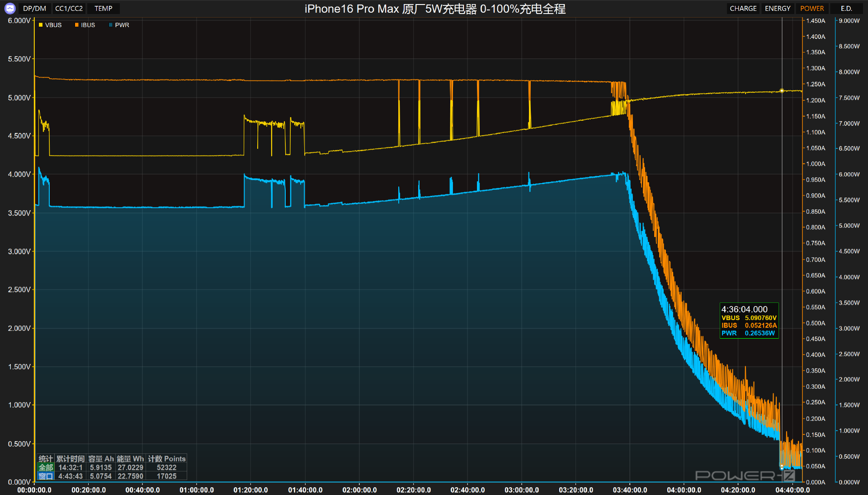Toggle VBUS yellow legend marker
This screenshot has width=868, height=495.
tap(41, 25)
